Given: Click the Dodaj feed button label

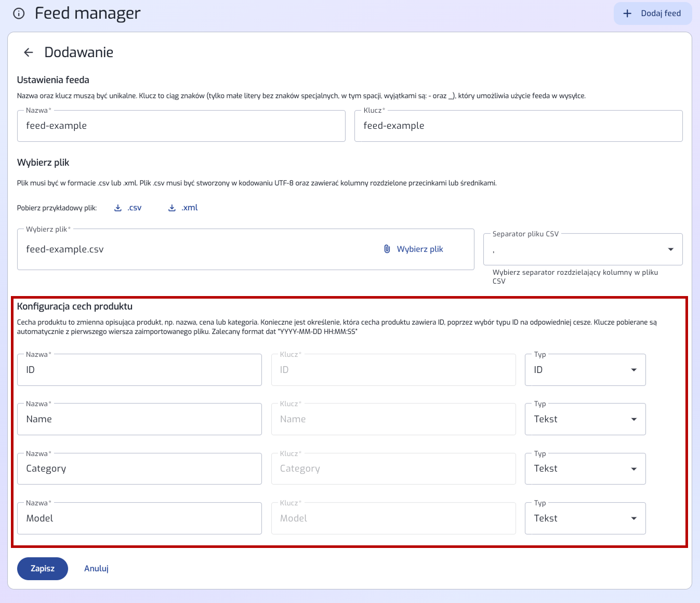Looking at the screenshot, I should (x=661, y=14).
